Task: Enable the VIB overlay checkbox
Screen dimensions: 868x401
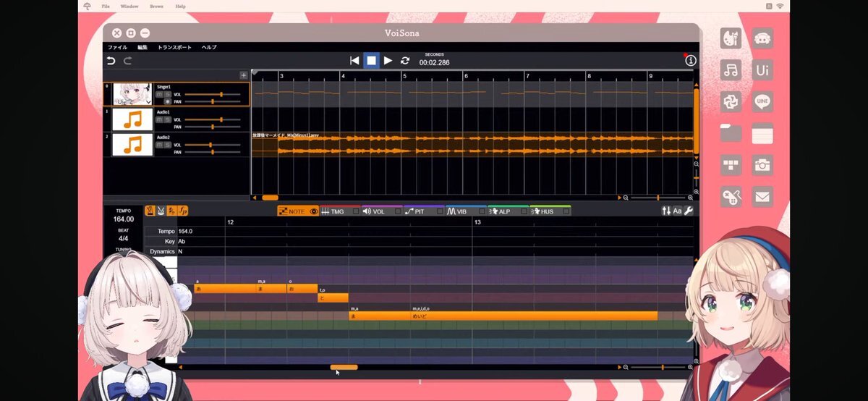Action: tap(481, 211)
